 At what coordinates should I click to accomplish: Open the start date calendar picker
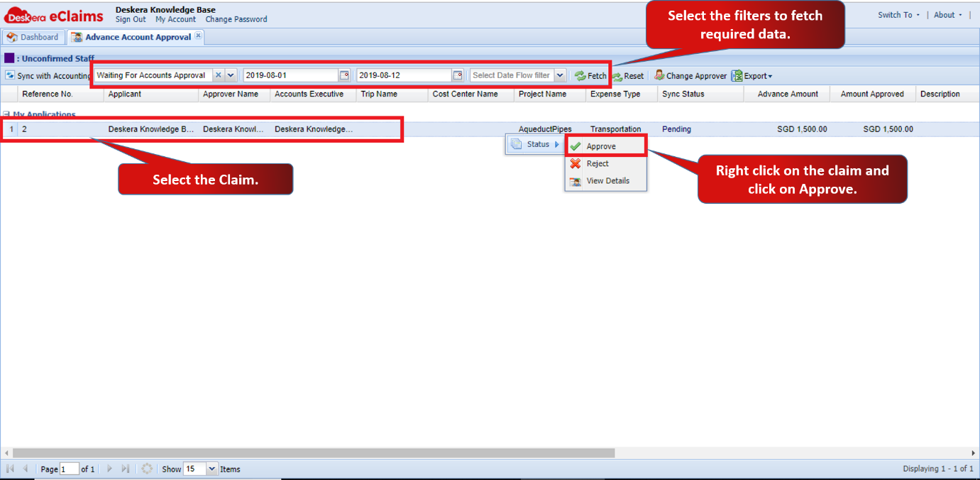344,75
